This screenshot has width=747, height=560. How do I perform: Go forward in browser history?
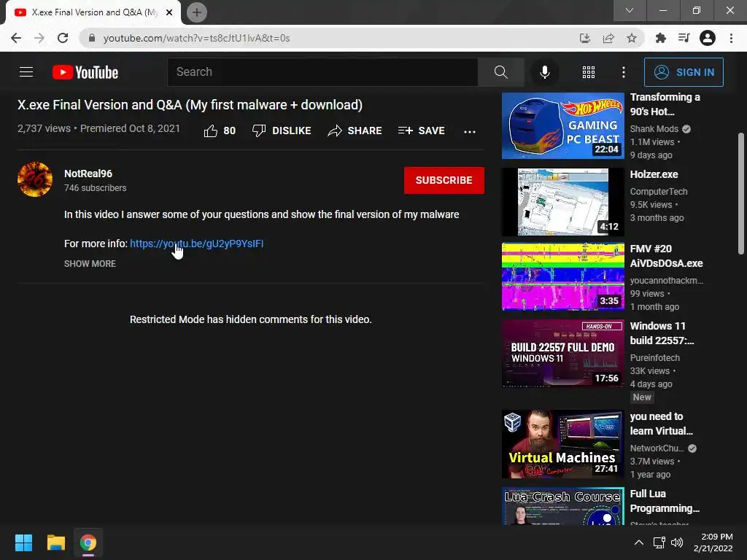(x=39, y=38)
